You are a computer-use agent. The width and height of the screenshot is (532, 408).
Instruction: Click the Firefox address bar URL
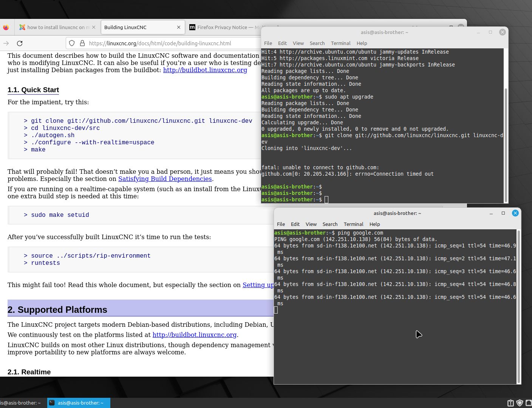point(160,43)
